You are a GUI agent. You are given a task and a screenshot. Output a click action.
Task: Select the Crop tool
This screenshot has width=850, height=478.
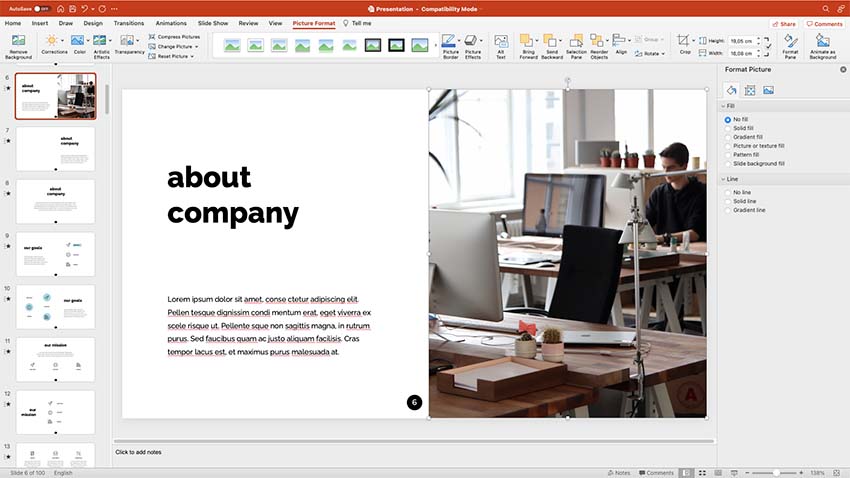click(x=683, y=45)
